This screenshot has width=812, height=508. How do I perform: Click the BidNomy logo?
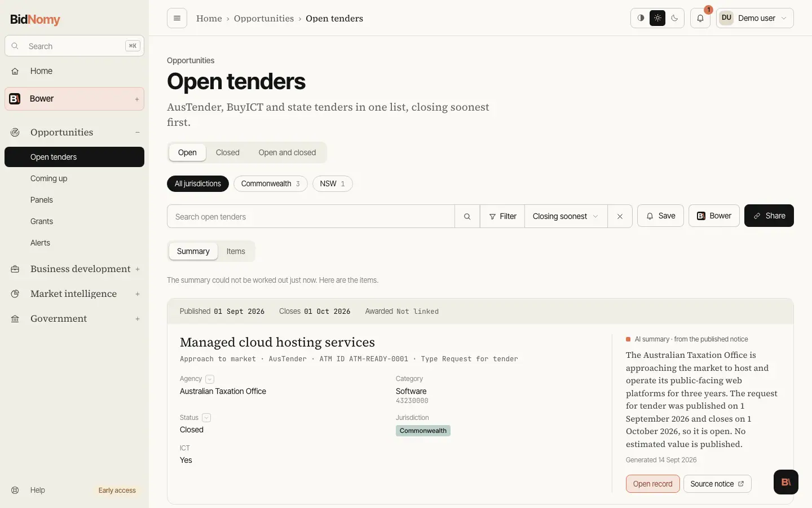point(35,19)
